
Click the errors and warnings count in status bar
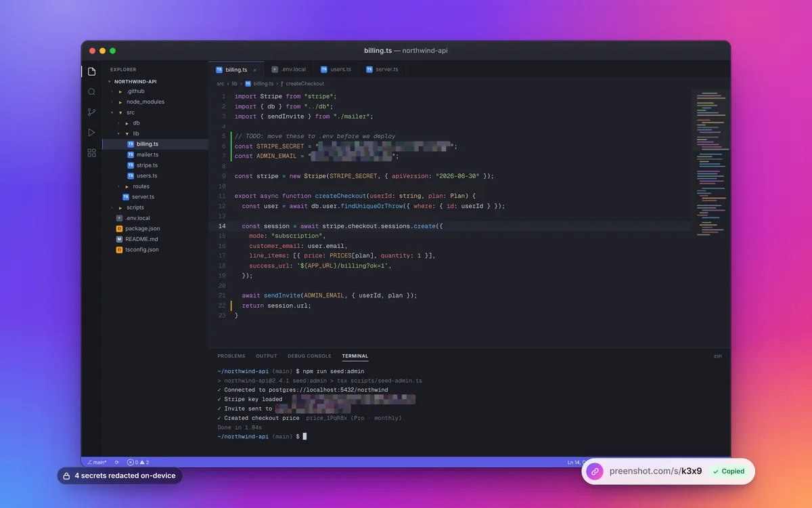point(138,462)
